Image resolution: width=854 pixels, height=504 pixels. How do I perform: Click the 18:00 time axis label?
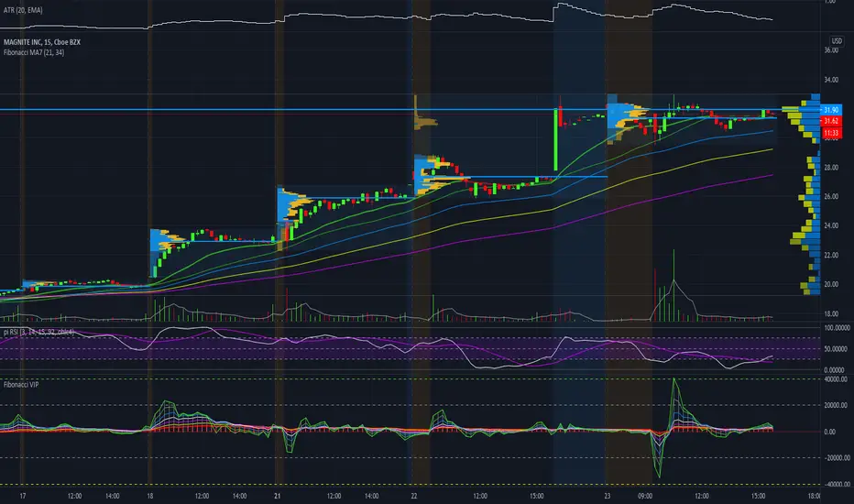(814, 497)
